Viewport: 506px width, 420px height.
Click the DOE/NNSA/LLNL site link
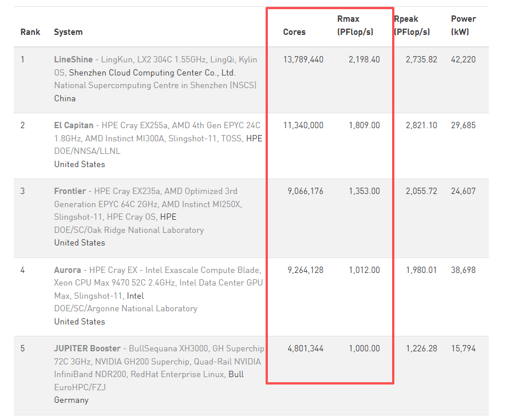(87, 151)
